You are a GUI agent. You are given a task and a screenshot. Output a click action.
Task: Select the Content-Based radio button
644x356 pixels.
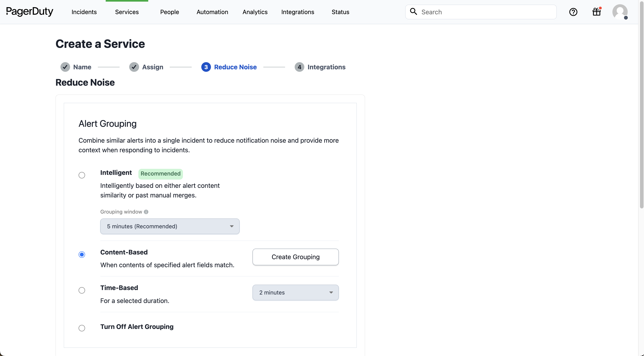[x=82, y=254]
